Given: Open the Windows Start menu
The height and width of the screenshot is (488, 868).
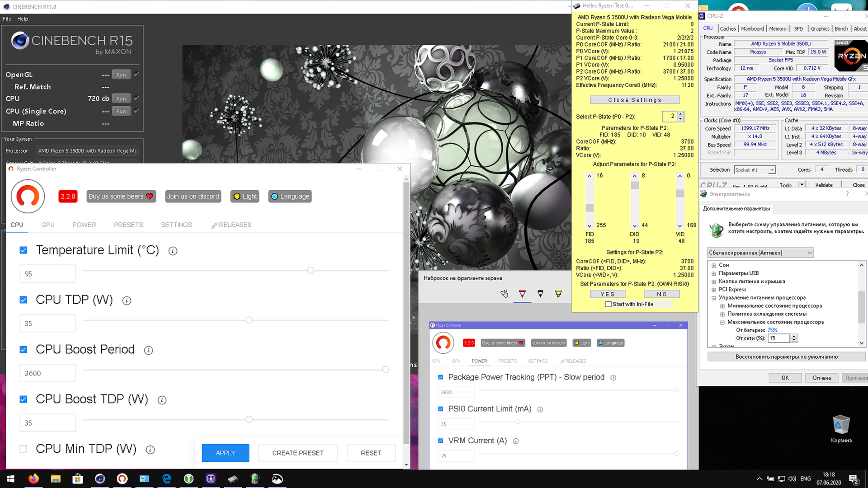Looking at the screenshot, I should (x=11, y=479).
